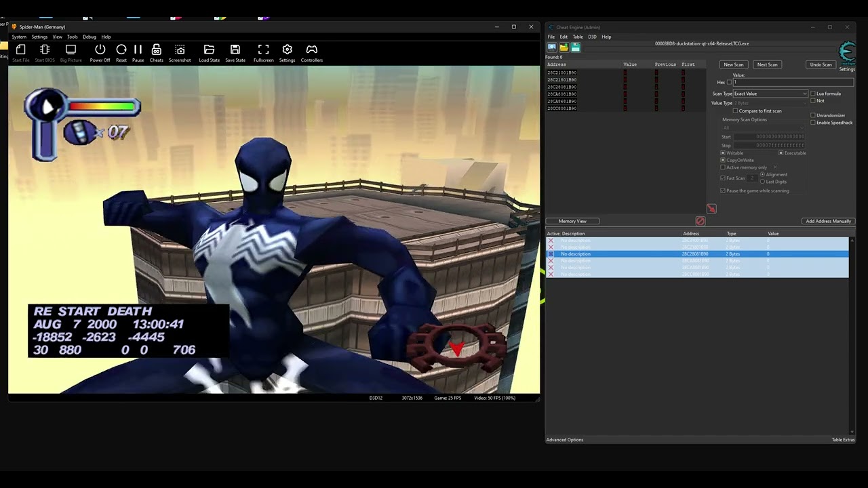The width and height of the screenshot is (868, 488).
Task: Select found address 28C21001B90
Action: [x=562, y=73]
